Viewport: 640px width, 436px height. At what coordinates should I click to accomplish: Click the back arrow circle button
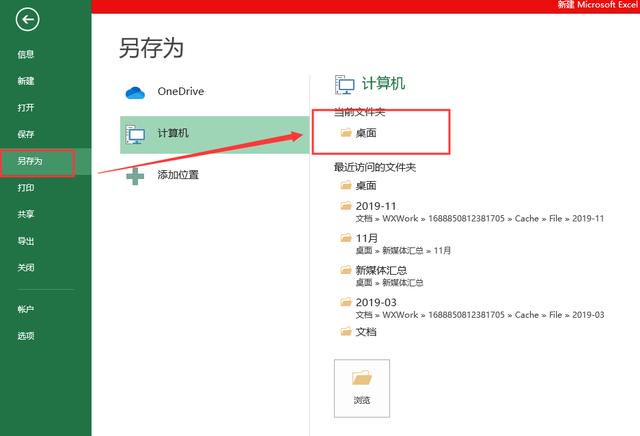point(27,19)
